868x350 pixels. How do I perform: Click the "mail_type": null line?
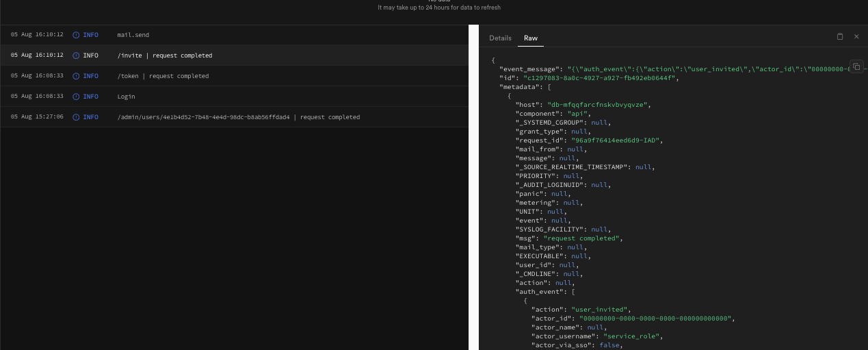(551, 247)
